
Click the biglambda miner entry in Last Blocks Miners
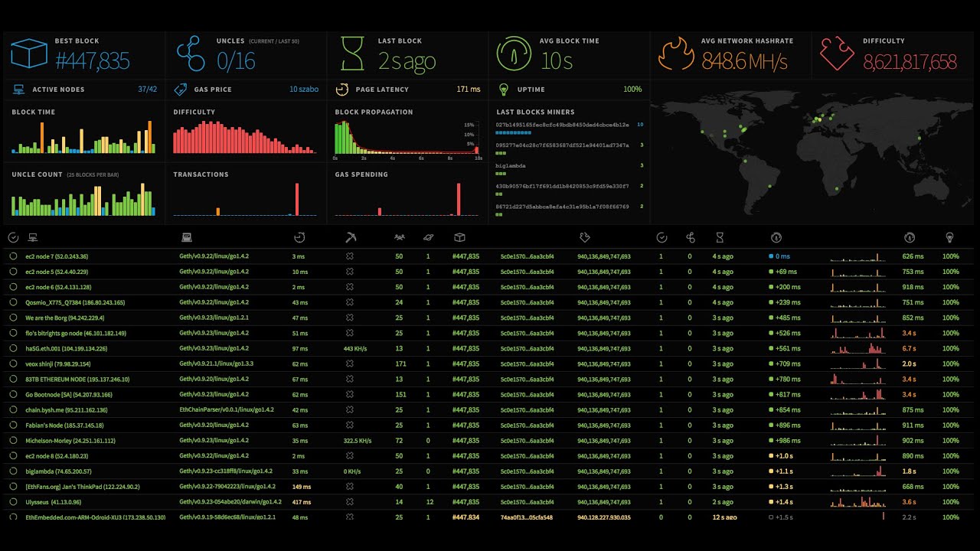(511, 165)
